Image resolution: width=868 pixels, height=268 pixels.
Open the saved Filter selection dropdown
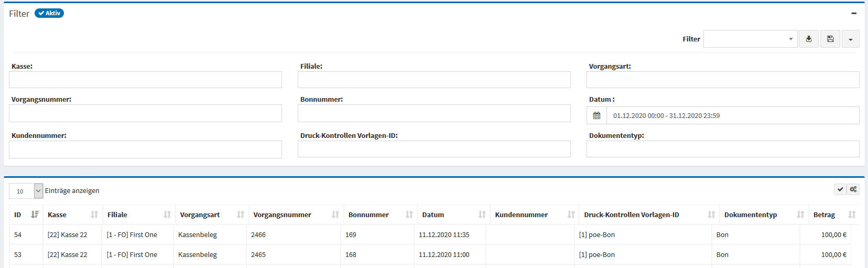click(x=750, y=39)
